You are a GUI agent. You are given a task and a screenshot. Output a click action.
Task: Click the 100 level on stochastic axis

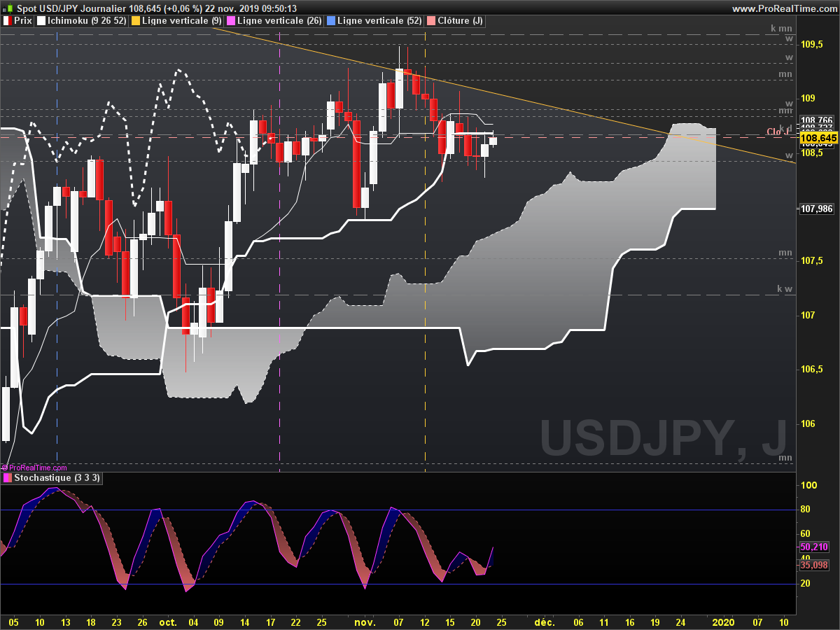click(x=809, y=485)
